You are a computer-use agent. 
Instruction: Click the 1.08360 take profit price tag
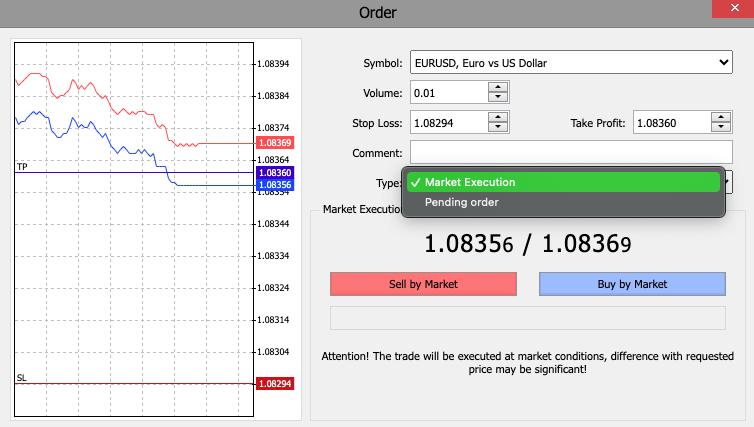pos(275,173)
